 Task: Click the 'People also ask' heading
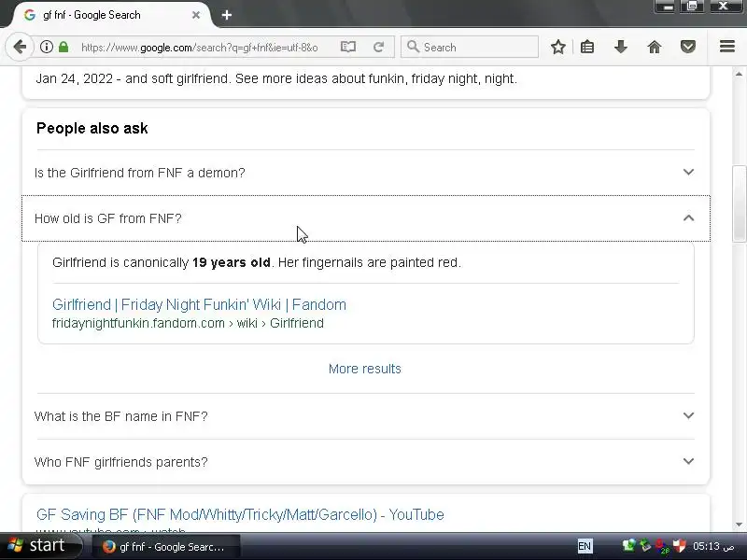coord(92,128)
